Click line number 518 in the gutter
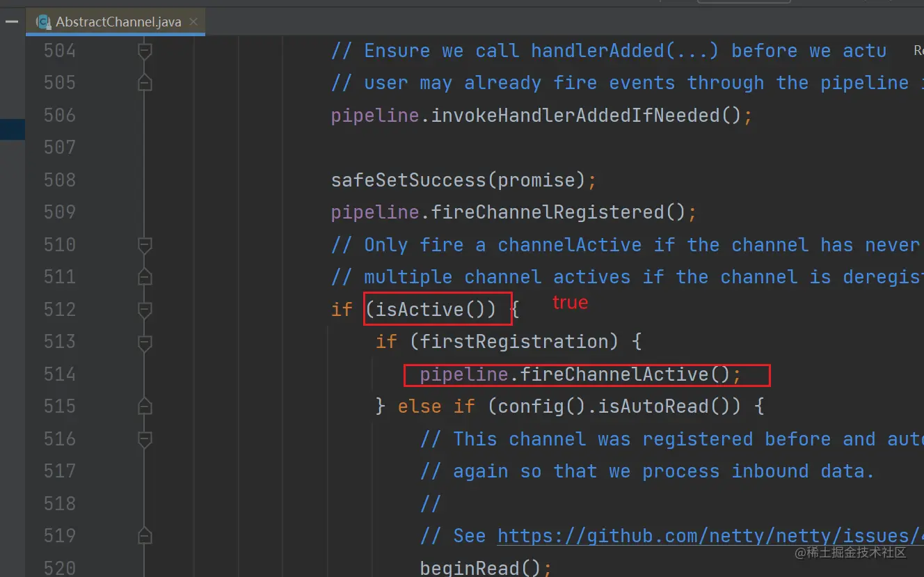 tap(60, 504)
